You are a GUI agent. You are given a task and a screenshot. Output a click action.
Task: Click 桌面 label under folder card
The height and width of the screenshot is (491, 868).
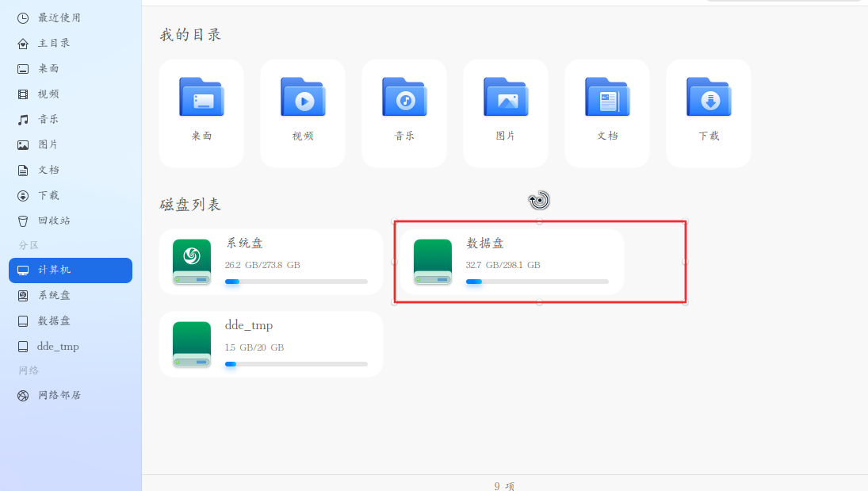[201, 136]
